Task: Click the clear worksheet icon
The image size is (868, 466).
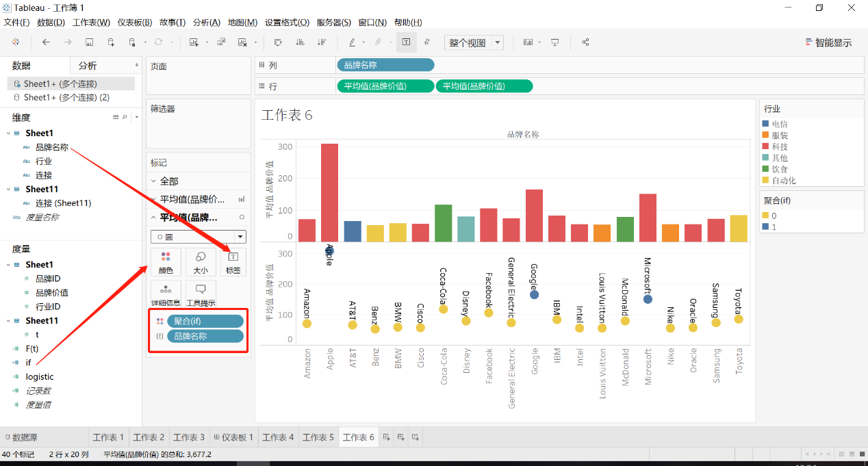Action: (x=242, y=42)
